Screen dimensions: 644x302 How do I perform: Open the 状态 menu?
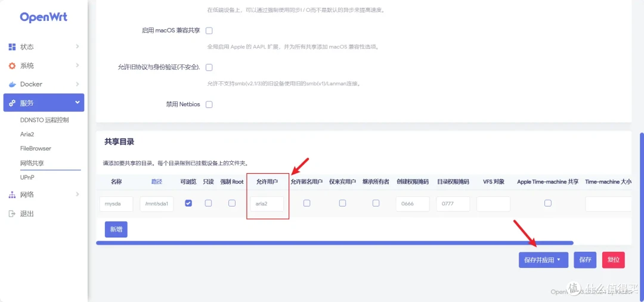[44, 47]
